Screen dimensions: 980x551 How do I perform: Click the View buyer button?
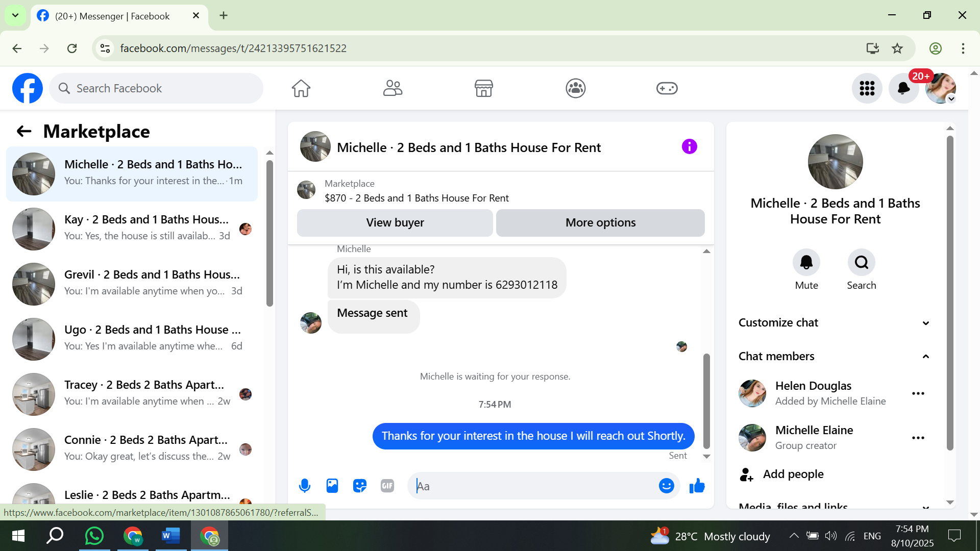tap(395, 222)
